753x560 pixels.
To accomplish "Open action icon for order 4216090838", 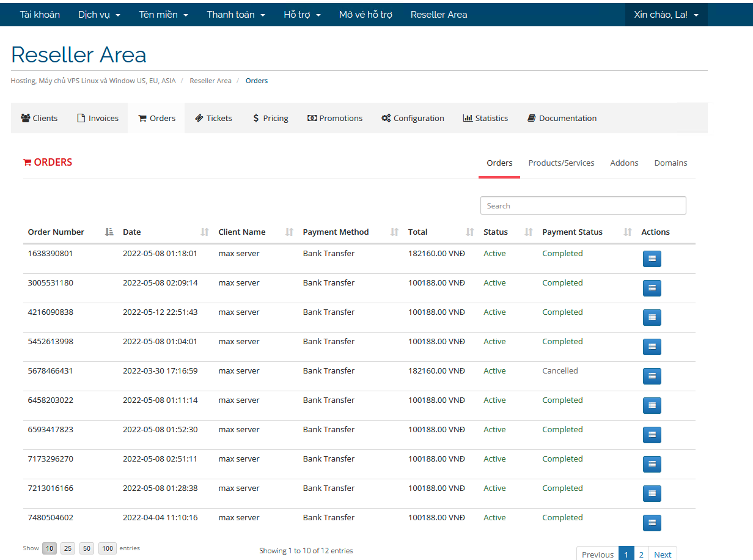I will click(652, 317).
